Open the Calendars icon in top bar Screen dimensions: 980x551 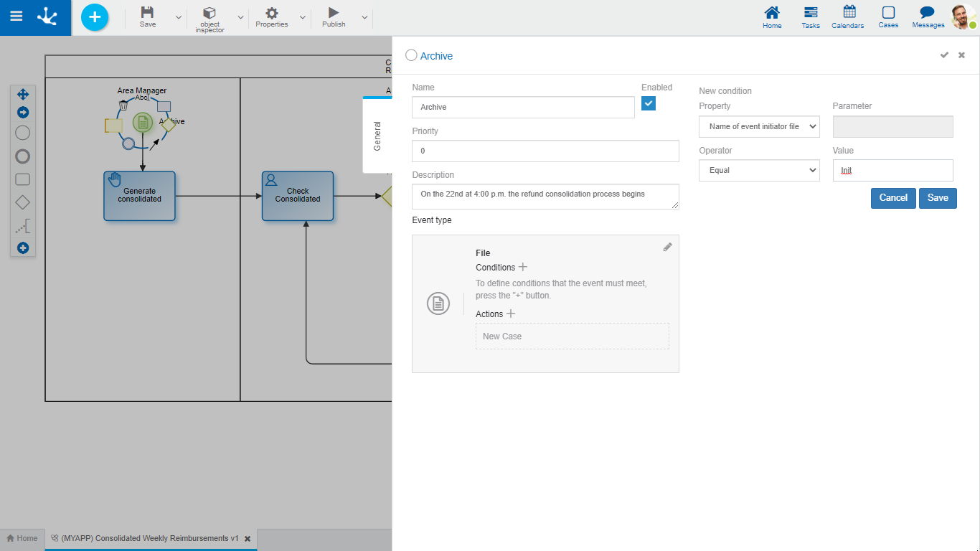pos(849,12)
